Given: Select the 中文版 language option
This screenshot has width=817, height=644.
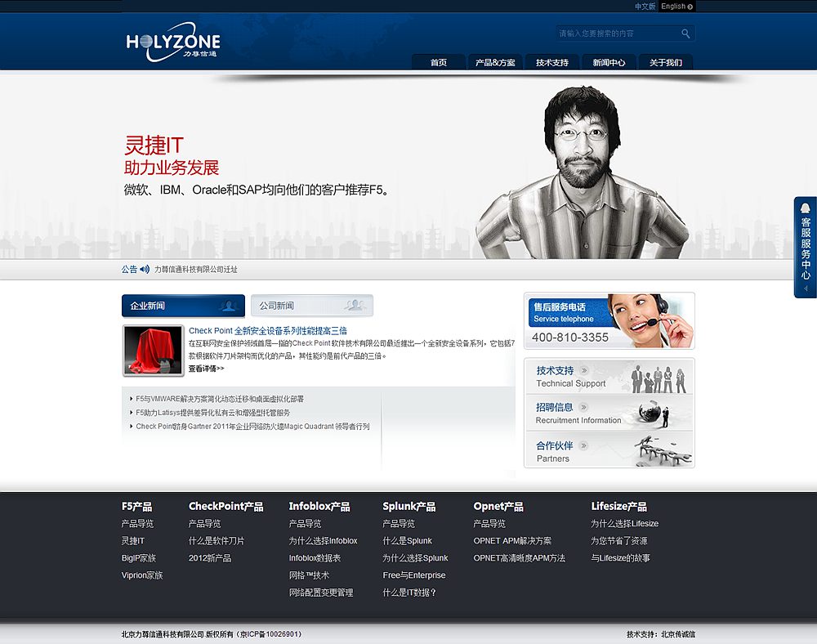Looking at the screenshot, I should point(645,7).
